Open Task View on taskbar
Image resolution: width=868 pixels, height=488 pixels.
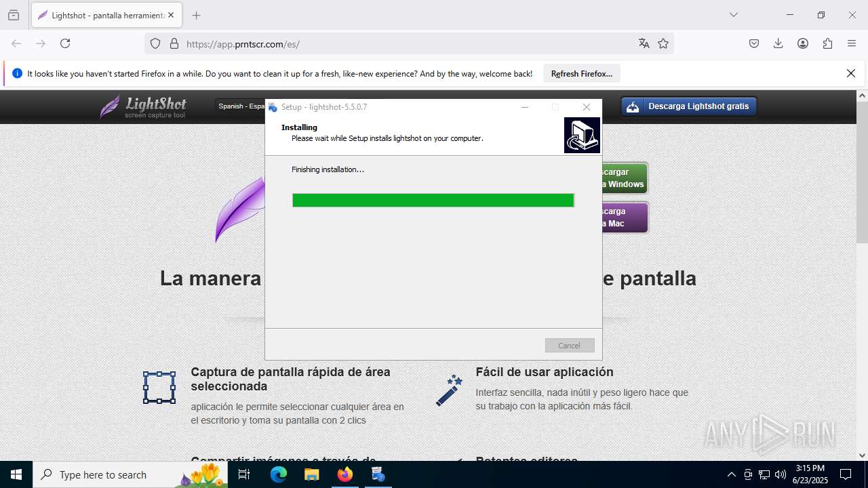coord(245,474)
